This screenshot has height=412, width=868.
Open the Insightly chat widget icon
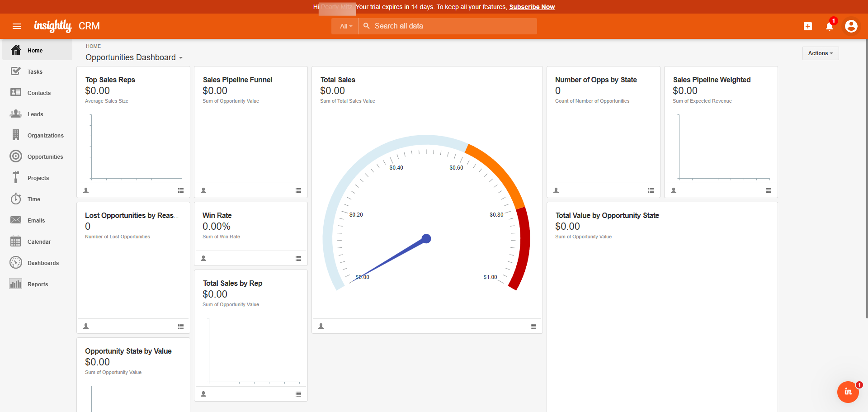(848, 392)
